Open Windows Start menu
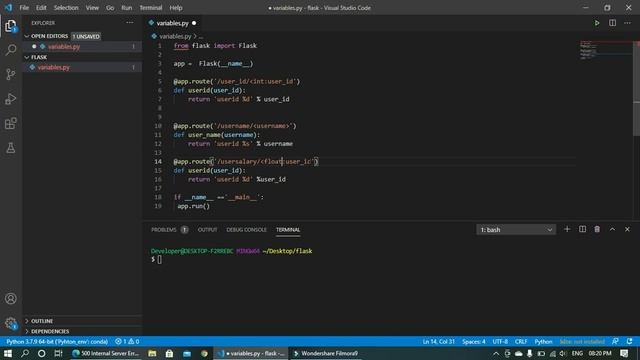The image size is (640, 360). tap(8, 353)
